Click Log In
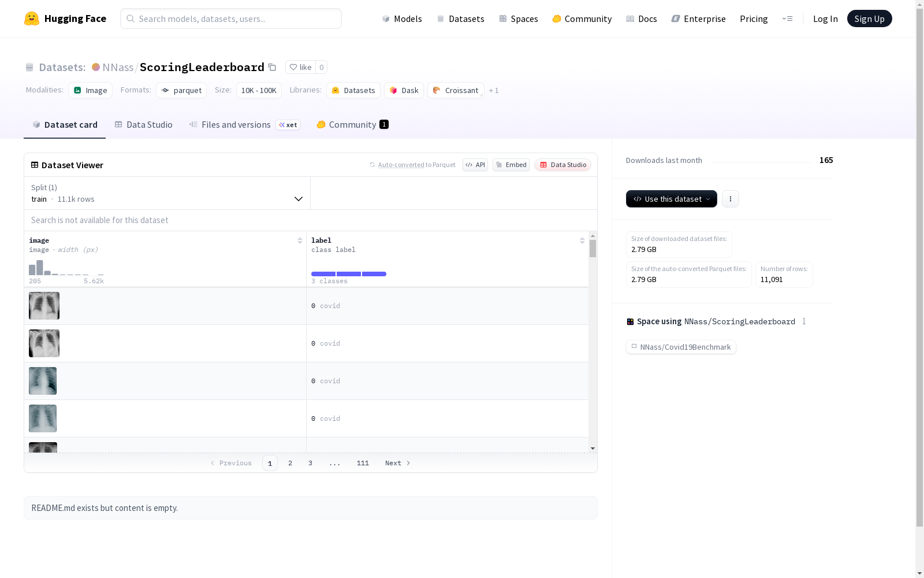924x578 pixels. pos(825,18)
